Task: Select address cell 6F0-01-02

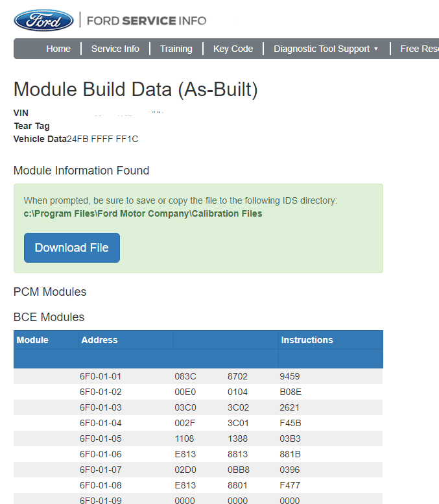Action: pyautogui.click(x=101, y=392)
